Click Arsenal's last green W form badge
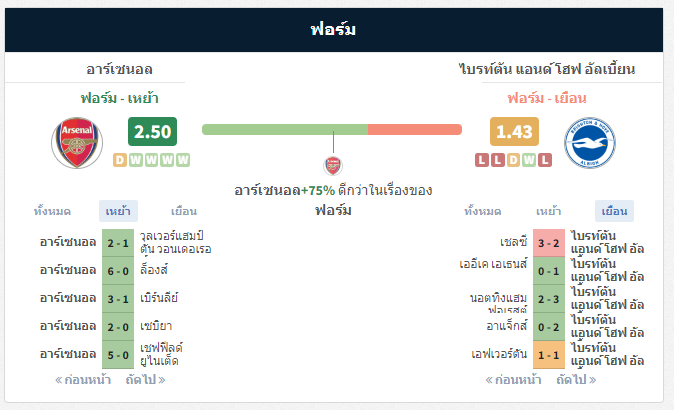The image size is (674, 410). 183,160
